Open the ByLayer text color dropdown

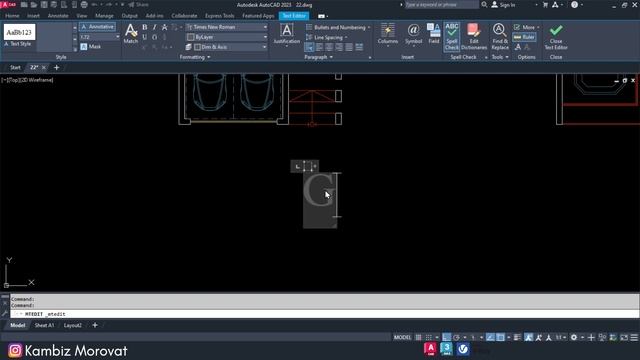(x=227, y=37)
